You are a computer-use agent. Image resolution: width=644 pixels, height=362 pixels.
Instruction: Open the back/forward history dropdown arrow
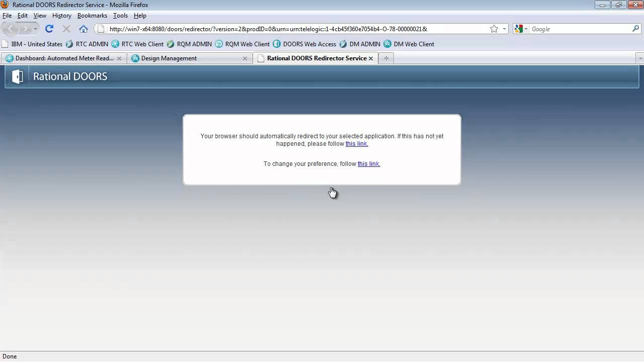click(x=35, y=29)
